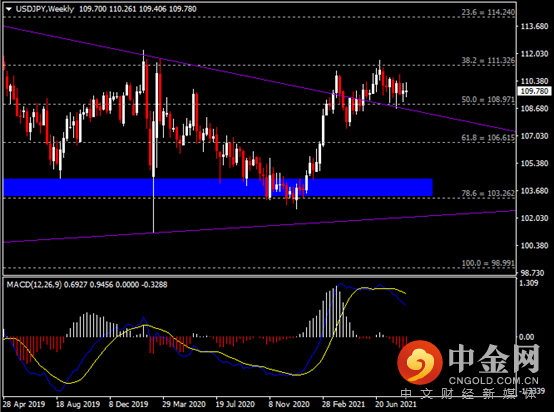
Task: Click the 100.380 price scale value
Action: 535,246
